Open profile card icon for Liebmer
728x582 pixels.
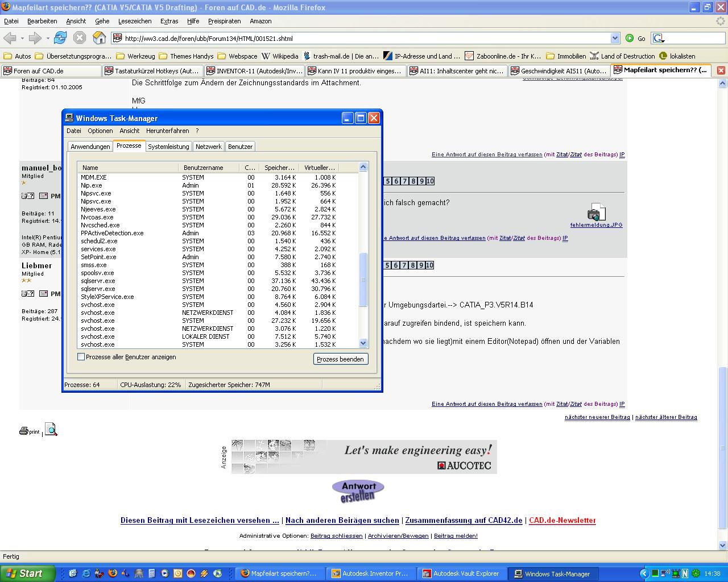pyautogui.click(x=28, y=293)
